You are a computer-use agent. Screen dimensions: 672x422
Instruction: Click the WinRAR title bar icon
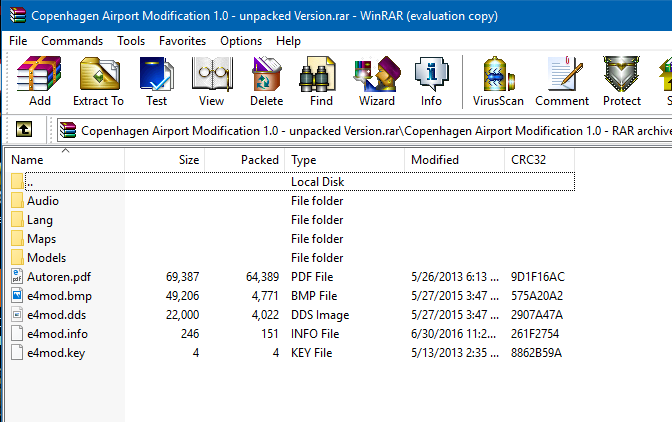click(18, 15)
